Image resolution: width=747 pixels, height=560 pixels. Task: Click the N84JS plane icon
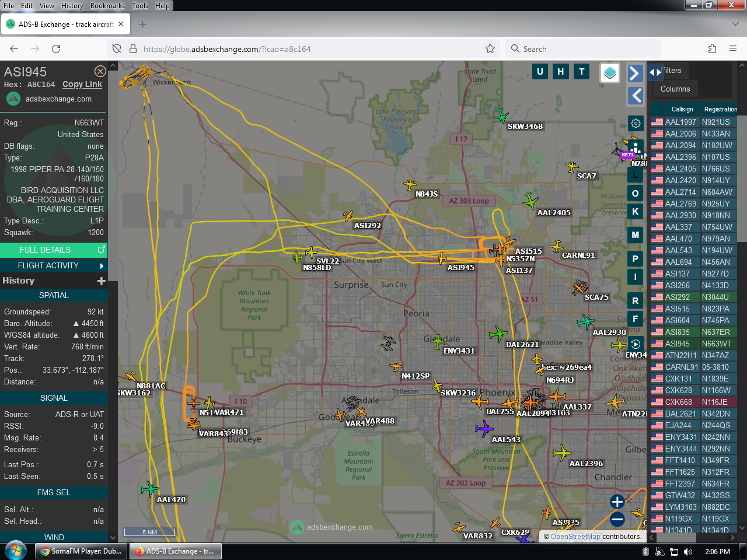(x=410, y=185)
